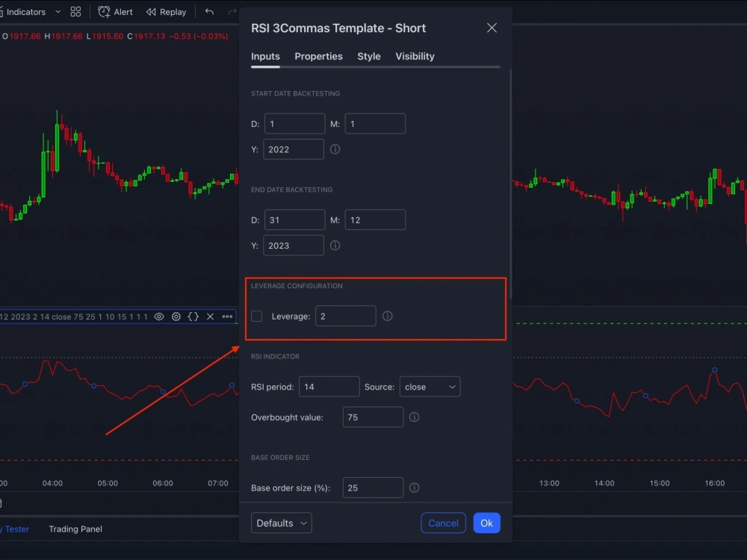The image size is (747, 560).
Task: Create an Alert from the toolbar
Action: tap(116, 12)
